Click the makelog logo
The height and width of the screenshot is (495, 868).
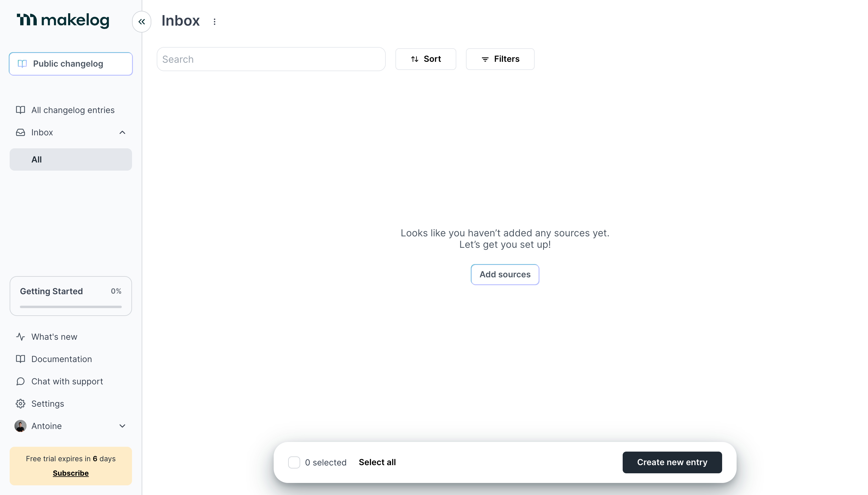pos(63,20)
